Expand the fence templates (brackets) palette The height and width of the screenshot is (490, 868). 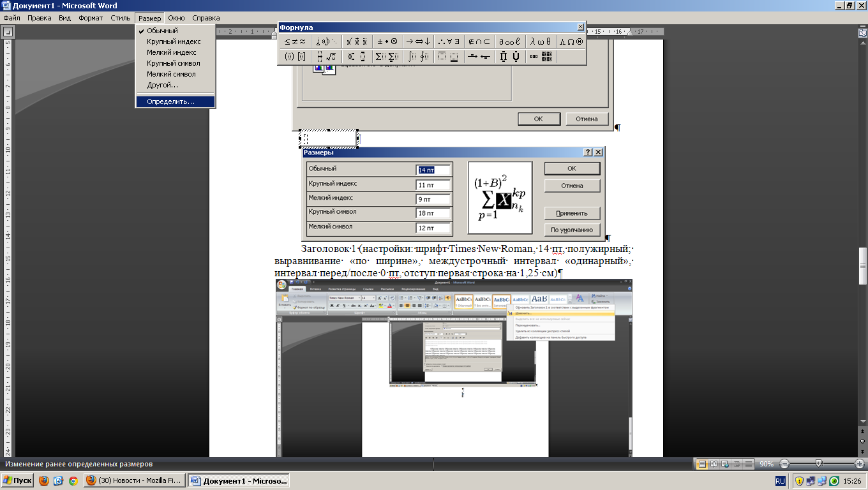295,57
